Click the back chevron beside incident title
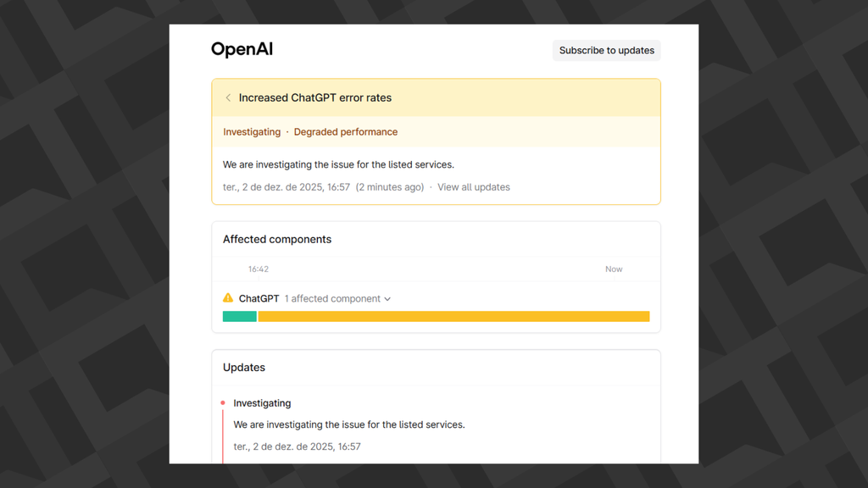 pos(228,98)
